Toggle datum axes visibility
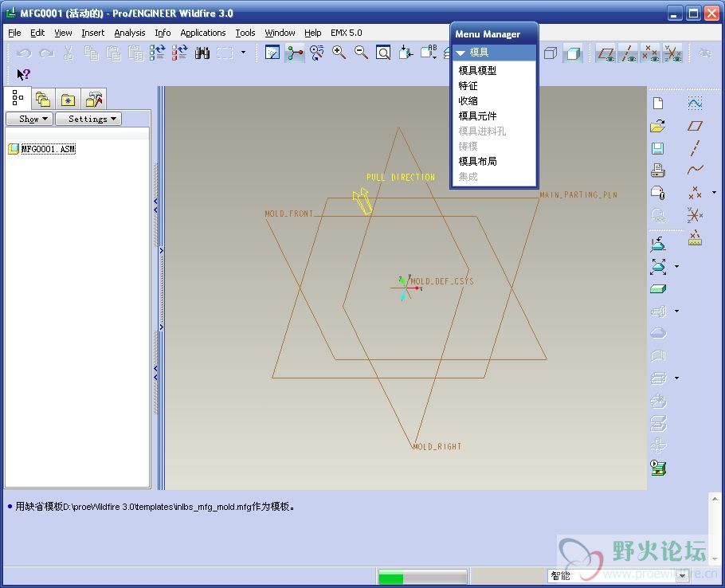Viewport: 725px width, 588px height. [628, 53]
